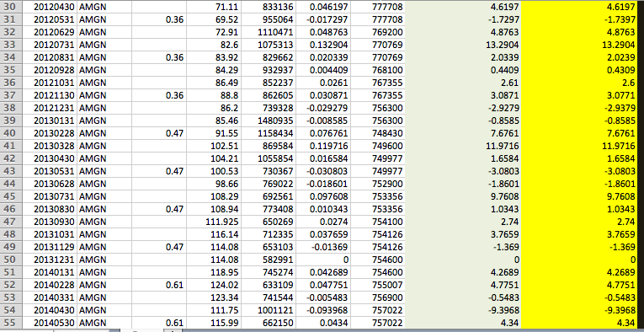
Task: Select return cell 0.0274
Action: pos(323,222)
